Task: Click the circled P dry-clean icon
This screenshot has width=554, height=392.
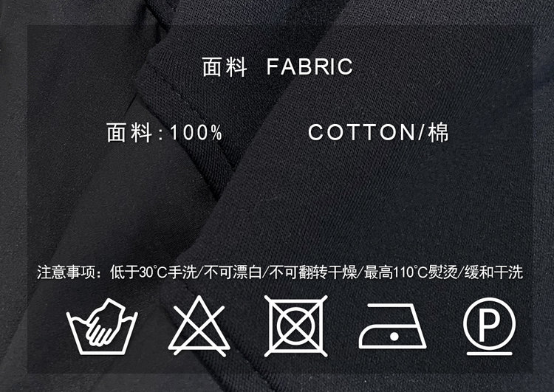Action: pyautogui.click(x=489, y=326)
